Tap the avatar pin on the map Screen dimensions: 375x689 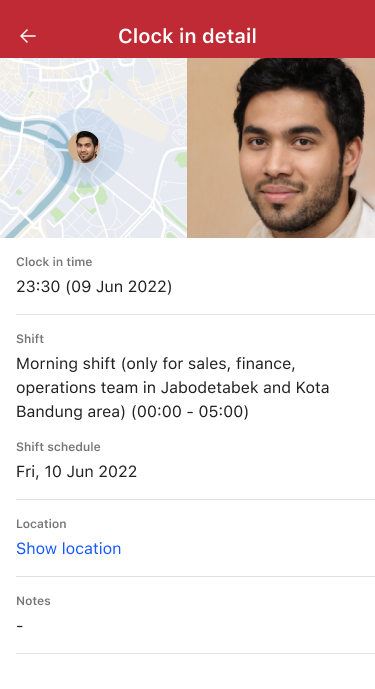pyautogui.click(x=84, y=147)
